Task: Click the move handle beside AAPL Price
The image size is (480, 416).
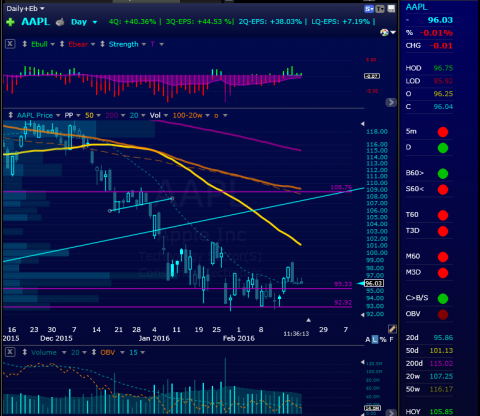Action: coord(10,115)
